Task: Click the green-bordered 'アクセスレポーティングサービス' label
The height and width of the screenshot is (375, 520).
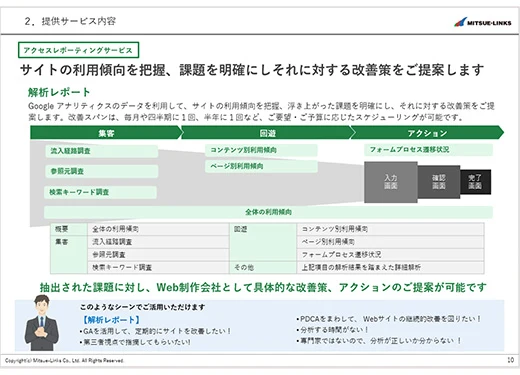Action: [x=78, y=50]
